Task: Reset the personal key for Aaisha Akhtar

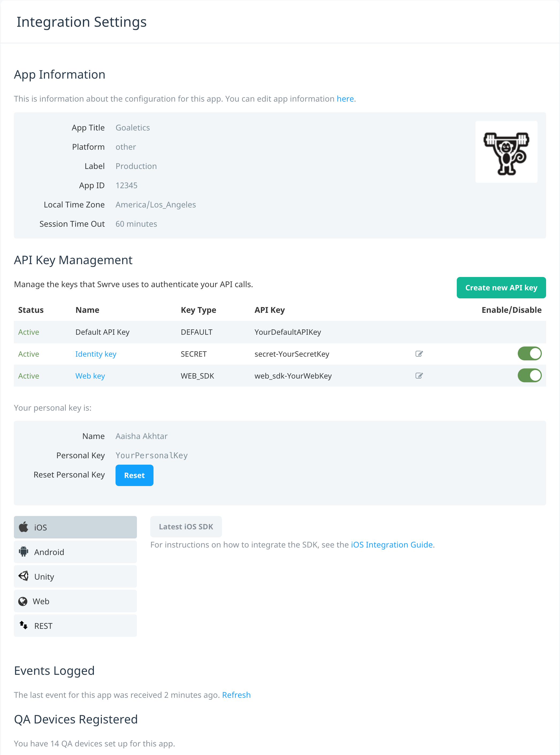Action: pos(134,475)
